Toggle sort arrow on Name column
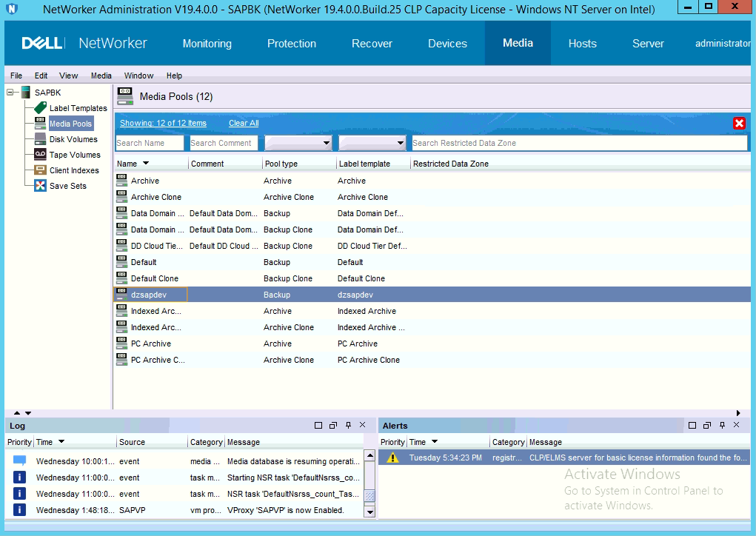 [x=146, y=164]
